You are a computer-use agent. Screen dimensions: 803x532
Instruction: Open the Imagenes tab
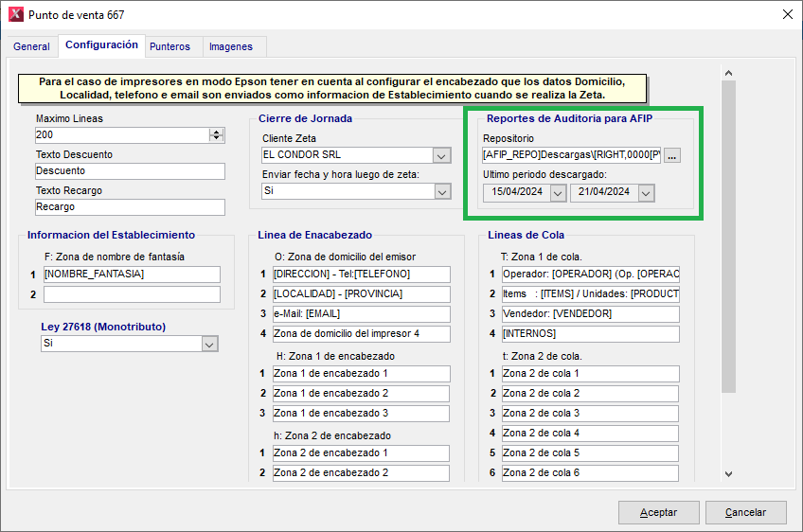[x=231, y=46]
